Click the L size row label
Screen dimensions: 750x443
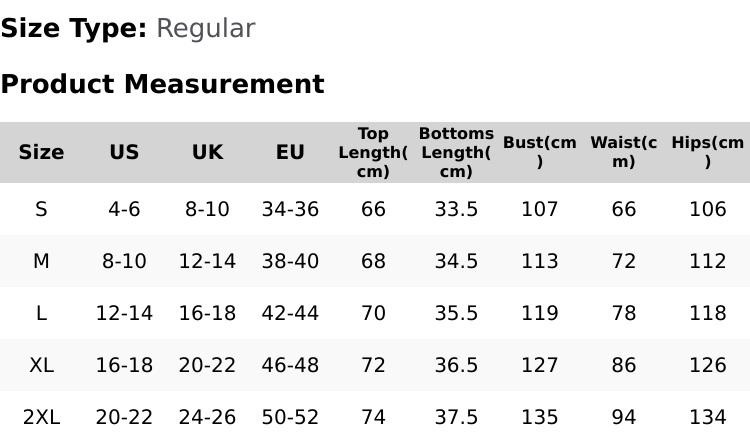[41, 313]
